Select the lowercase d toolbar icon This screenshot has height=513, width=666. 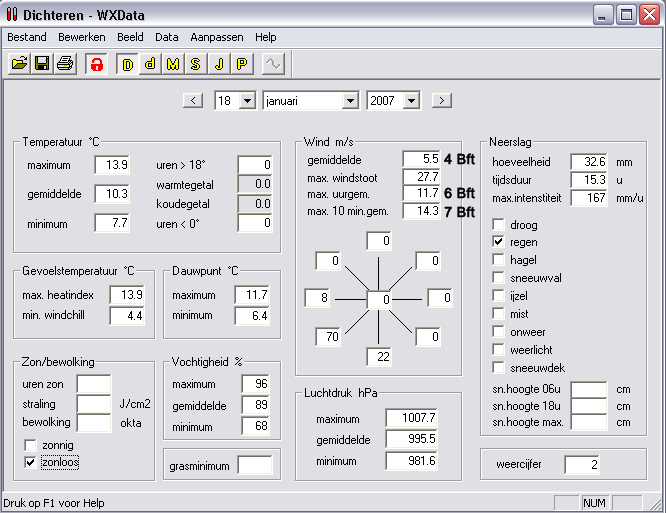pyautogui.click(x=150, y=64)
